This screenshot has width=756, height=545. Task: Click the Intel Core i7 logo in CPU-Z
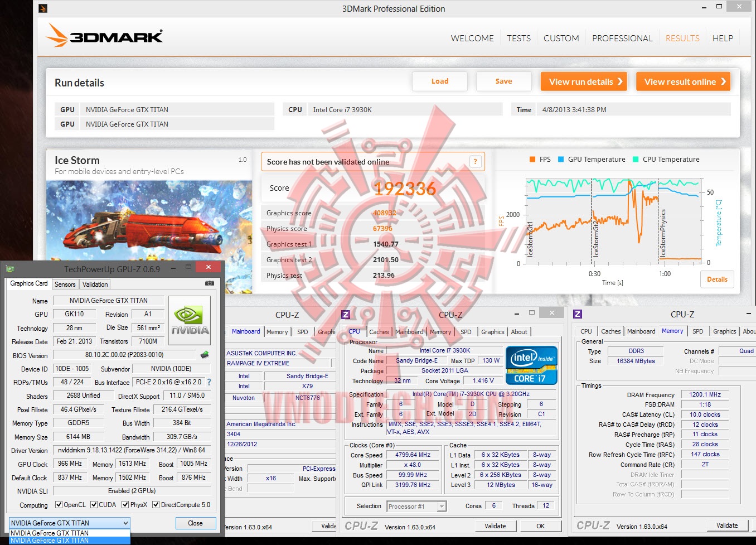click(532, 365)
